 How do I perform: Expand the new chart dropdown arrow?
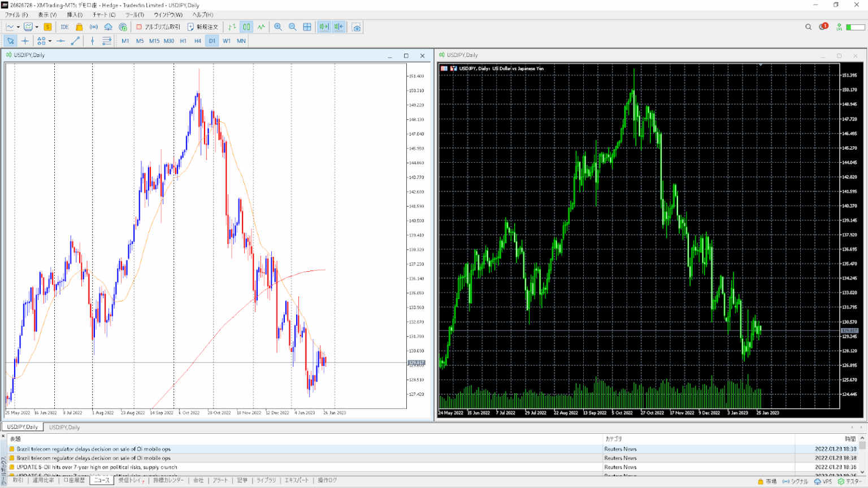point(18,27)
